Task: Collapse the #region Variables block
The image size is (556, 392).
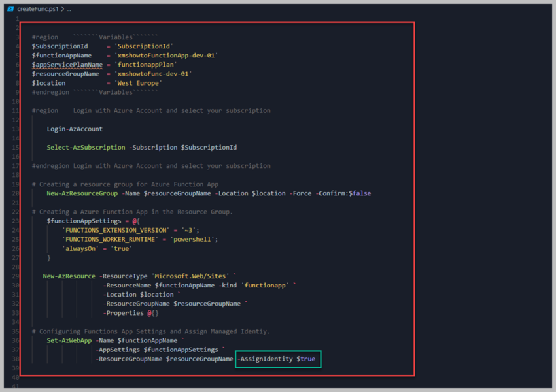Action: (26, 37)
